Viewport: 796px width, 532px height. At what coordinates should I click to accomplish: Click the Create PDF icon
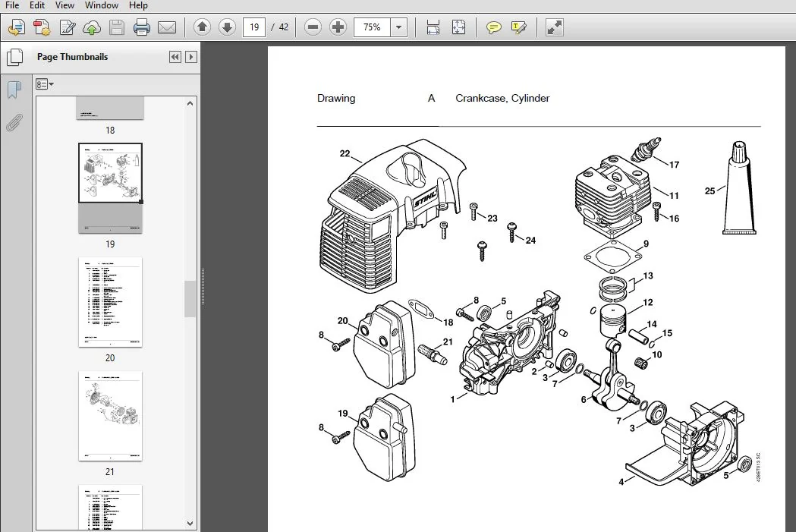pos(42,27)
